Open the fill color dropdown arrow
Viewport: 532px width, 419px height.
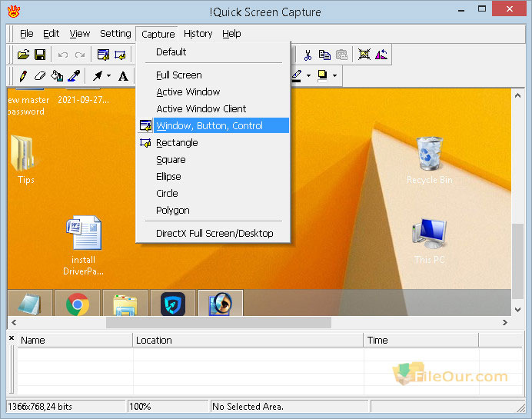click(x=334, y=75)
